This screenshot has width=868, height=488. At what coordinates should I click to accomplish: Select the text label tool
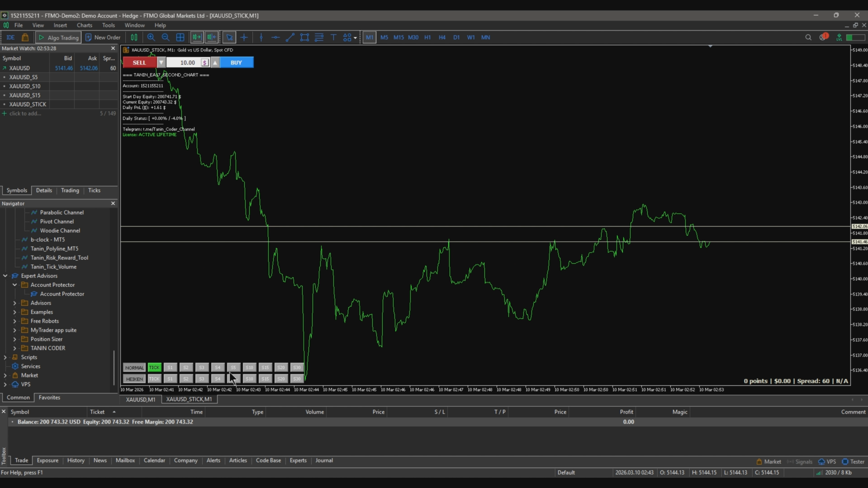(333, 38)
